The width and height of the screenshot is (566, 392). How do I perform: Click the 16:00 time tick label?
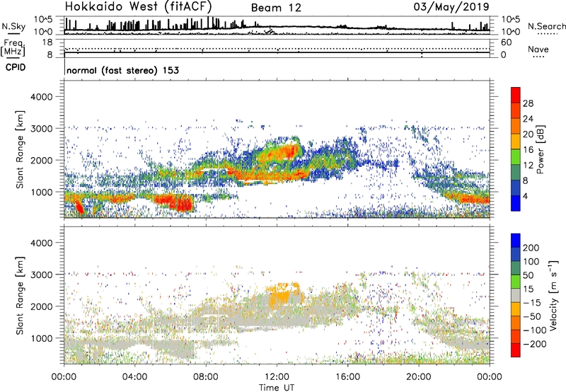click(347, 377)
